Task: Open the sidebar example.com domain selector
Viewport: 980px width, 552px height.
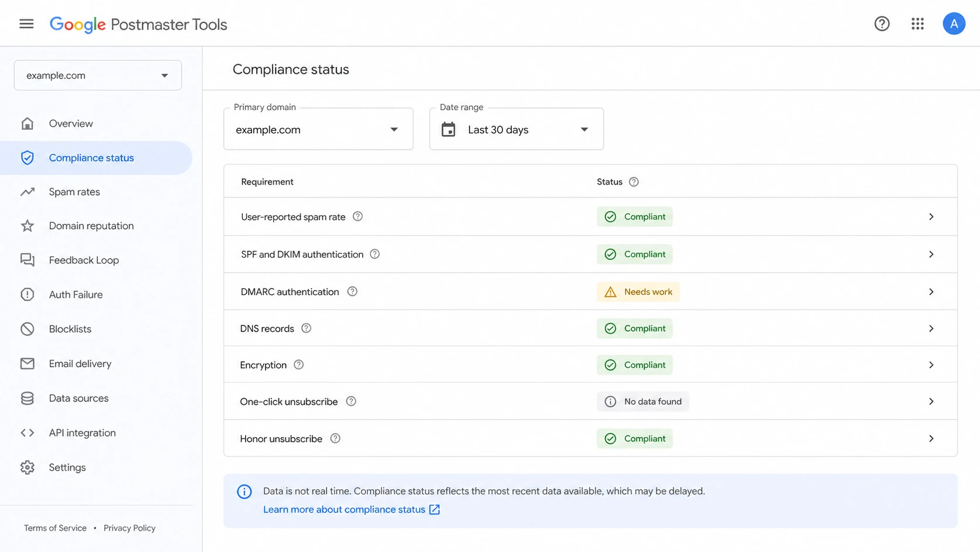Action: point(98,75)
